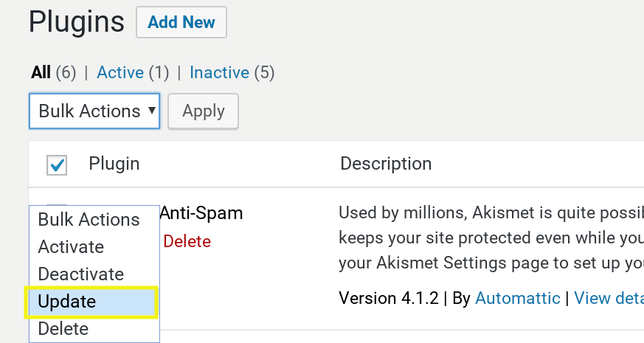Click the Plugins page heading
Viewport: 644px width, 343px height.
click(x=77, y=22)
